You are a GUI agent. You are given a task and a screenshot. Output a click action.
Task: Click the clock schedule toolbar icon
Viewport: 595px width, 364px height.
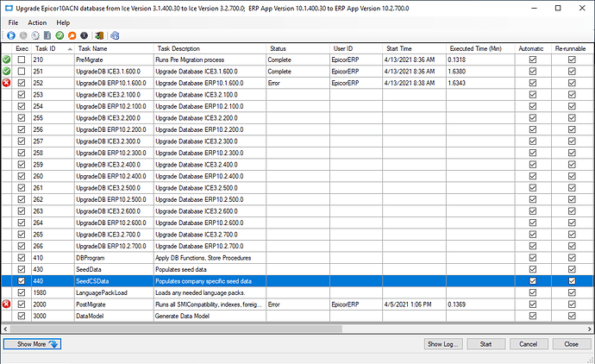pyautogui.click(x=35, y=35)
